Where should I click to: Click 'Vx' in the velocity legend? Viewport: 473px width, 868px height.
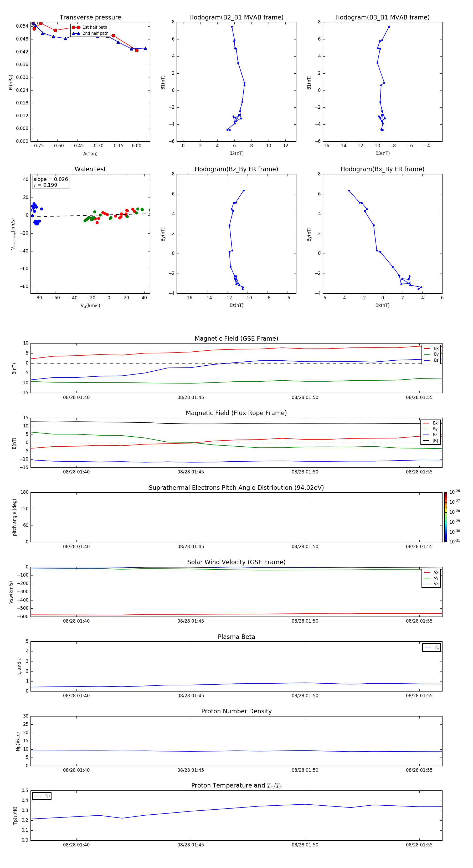tap(436, 572)
